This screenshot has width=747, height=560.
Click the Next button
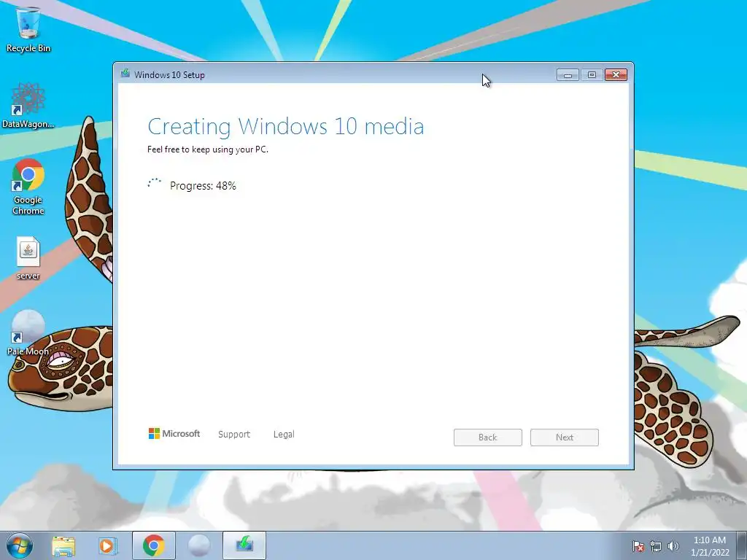coord(565,437)
